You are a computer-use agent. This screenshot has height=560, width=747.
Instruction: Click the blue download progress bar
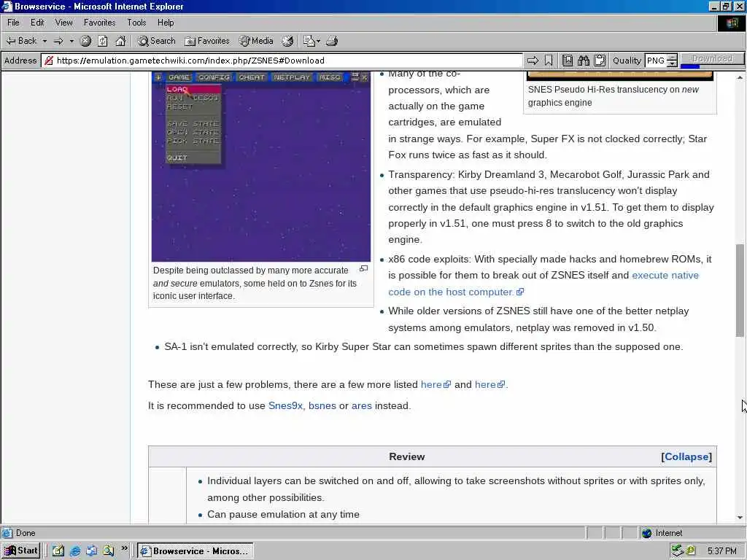(x=690, y=66)
